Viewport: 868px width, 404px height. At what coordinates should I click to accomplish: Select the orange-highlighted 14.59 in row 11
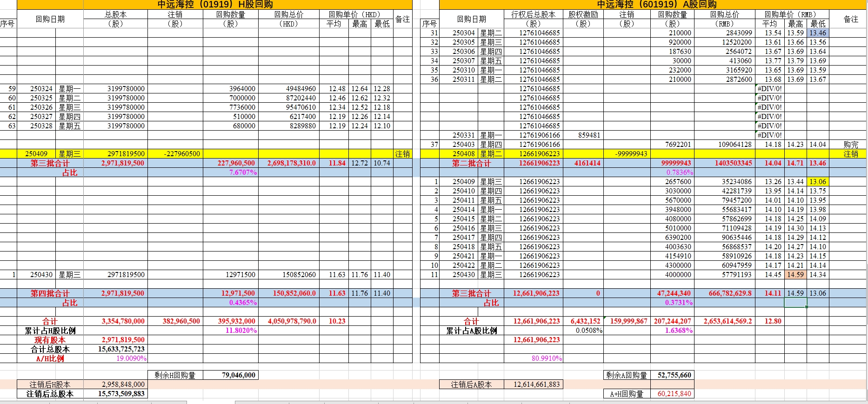[x=795, y=275]
